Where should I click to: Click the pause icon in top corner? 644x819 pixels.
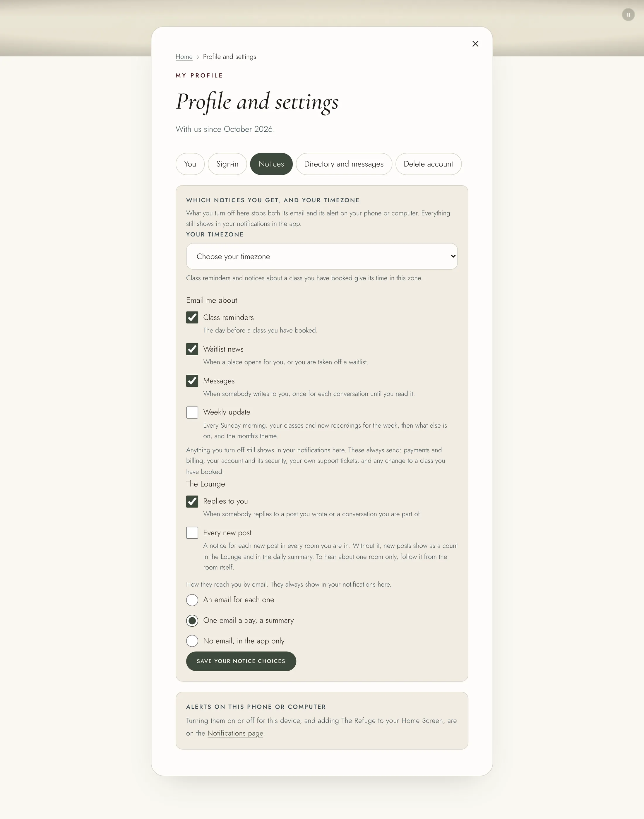click(x=628, y=15)
